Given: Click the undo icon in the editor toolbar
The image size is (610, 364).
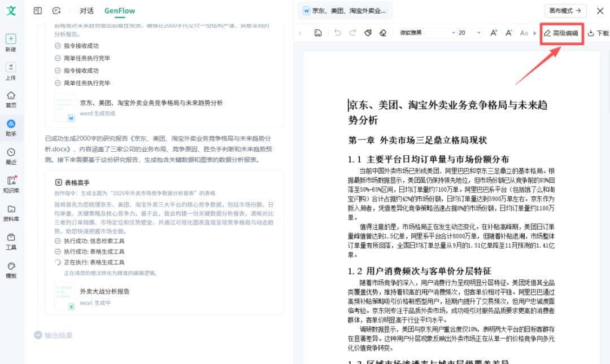Looking at the screenshot, I should point(338,33).
